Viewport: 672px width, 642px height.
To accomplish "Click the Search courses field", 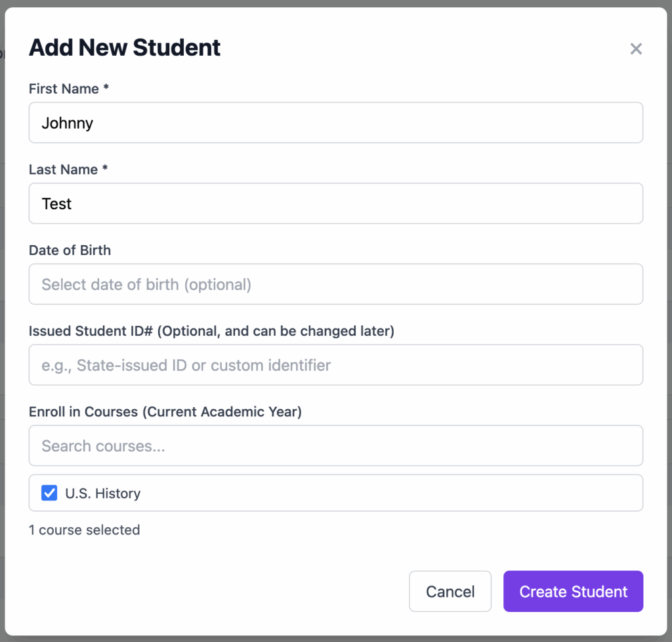I will [335, 446].
